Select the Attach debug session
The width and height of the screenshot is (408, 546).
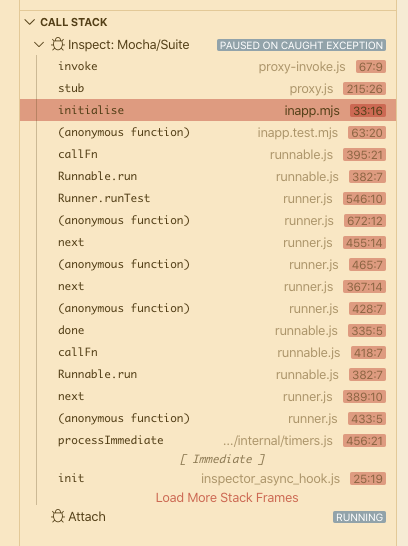pyautogui.click(x=208, y=517)
